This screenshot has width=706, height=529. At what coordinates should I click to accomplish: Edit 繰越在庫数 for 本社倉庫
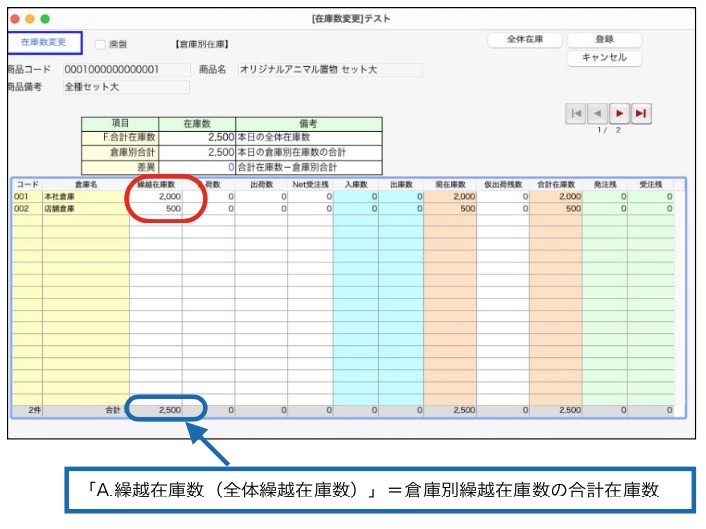click(156, 197)
